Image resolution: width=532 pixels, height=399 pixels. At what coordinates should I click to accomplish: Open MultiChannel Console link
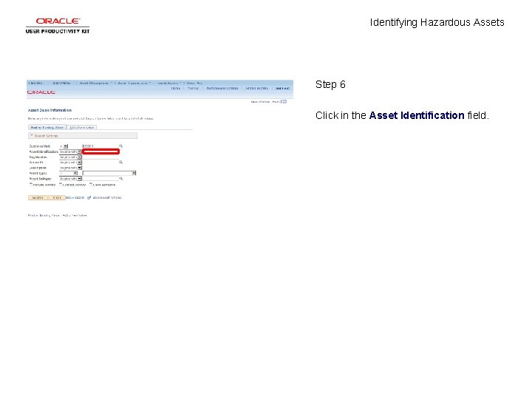[222, 88]
